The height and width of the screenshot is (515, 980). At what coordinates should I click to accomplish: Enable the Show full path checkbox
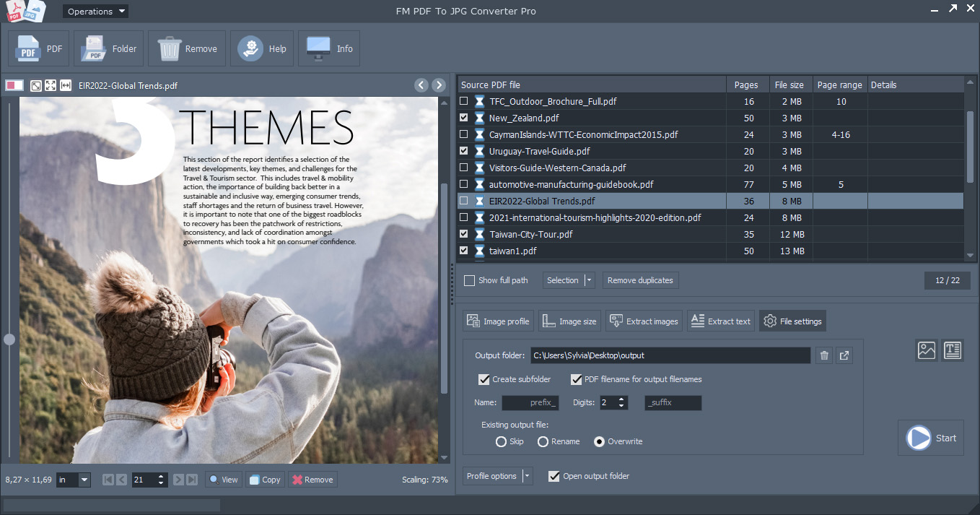point(469,280)
